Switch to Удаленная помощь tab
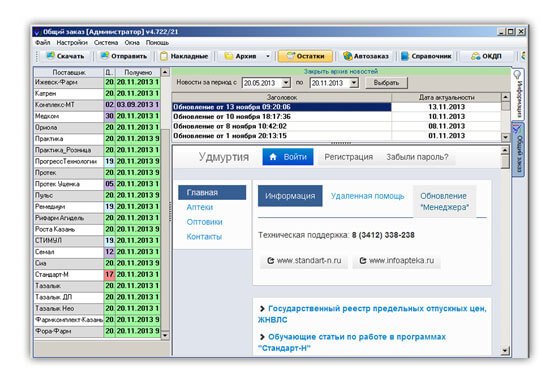 [368, 196]
